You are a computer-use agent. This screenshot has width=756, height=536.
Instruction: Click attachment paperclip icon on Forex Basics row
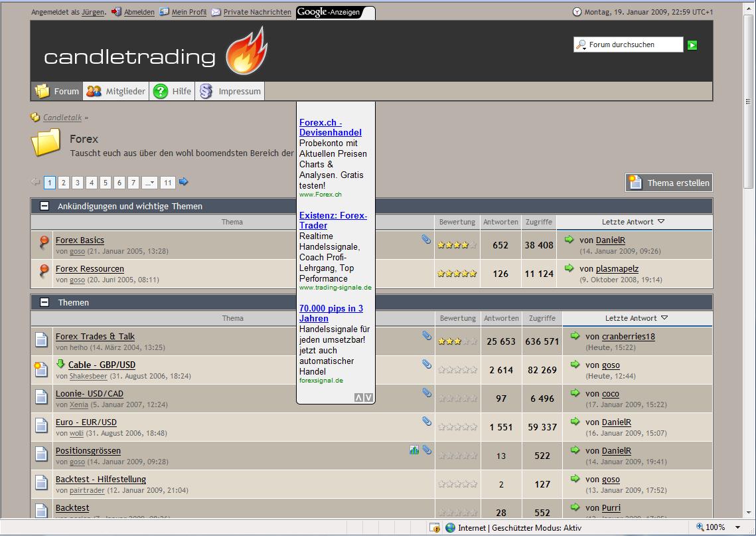point(426,240)
